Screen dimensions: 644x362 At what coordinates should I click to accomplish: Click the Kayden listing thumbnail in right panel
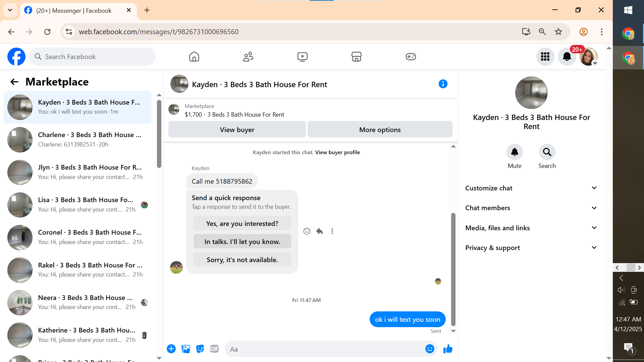point(531,93)
